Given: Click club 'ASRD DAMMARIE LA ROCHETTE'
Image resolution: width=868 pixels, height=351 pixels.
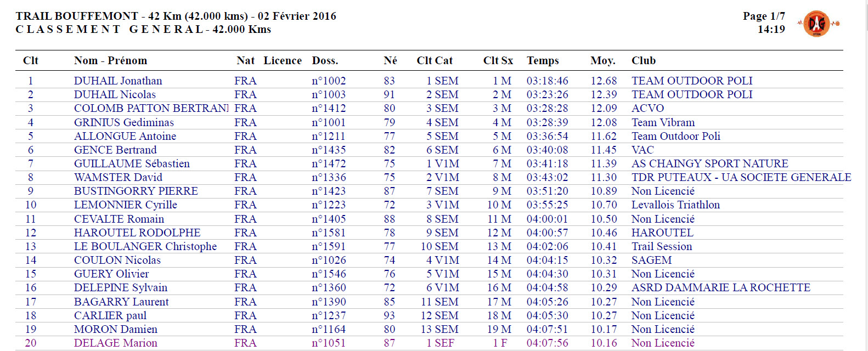Looking at the screenshot, I should click(720, 287).
